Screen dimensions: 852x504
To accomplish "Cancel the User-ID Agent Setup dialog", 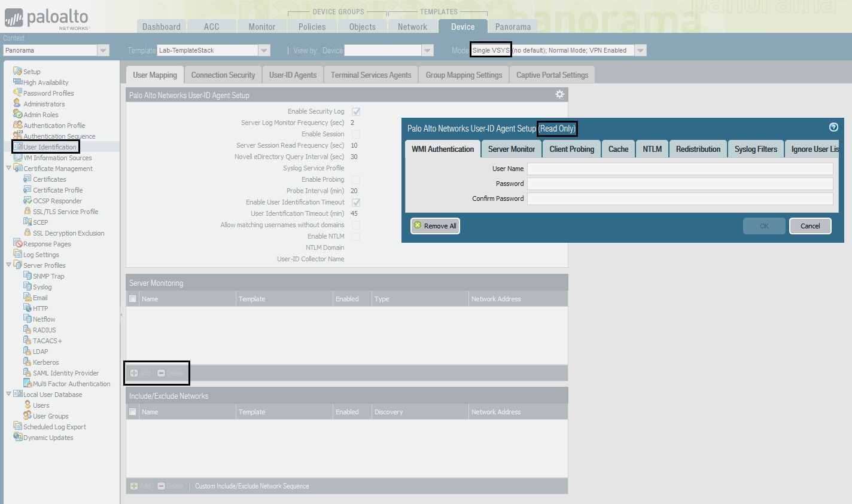I will pos(810,226).
